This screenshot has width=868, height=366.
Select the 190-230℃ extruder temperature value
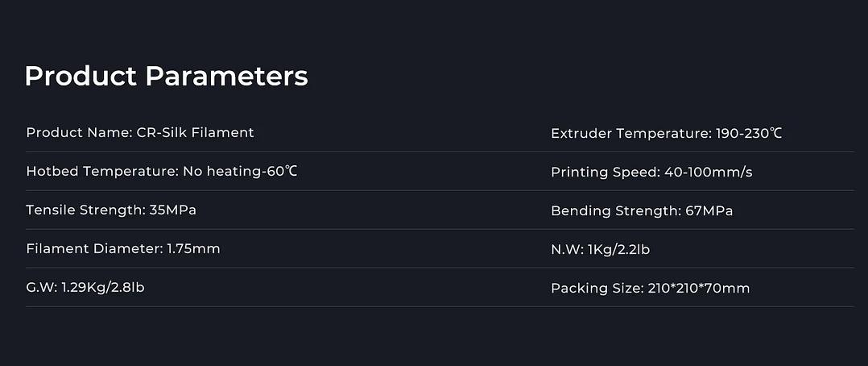pos(749,133)
